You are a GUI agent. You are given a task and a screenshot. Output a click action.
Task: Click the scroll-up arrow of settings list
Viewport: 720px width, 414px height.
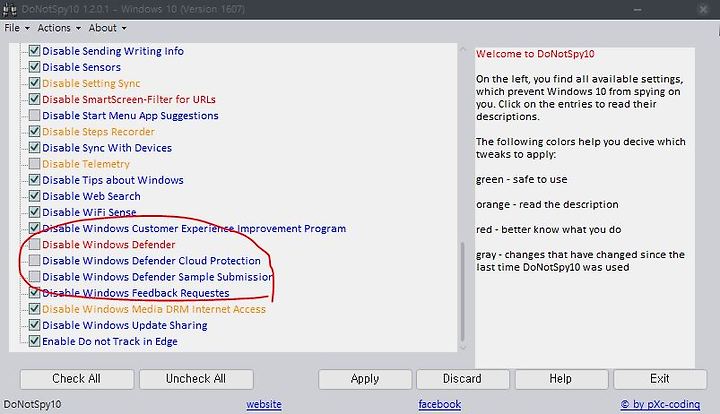point(463,48)
